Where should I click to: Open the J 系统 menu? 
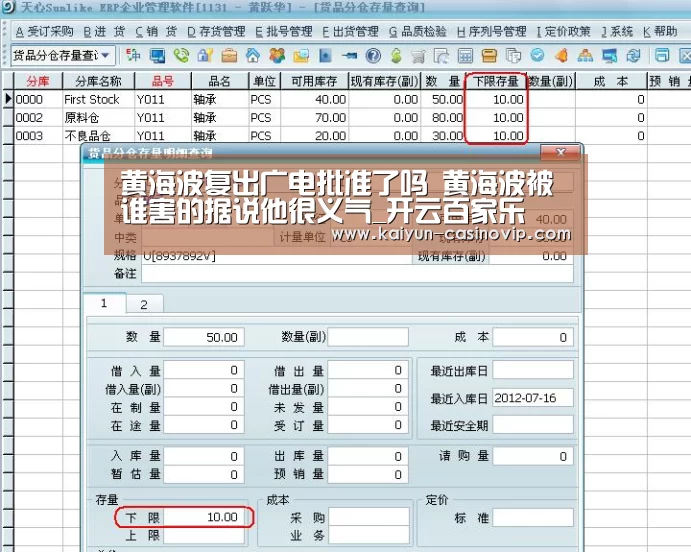617,31
